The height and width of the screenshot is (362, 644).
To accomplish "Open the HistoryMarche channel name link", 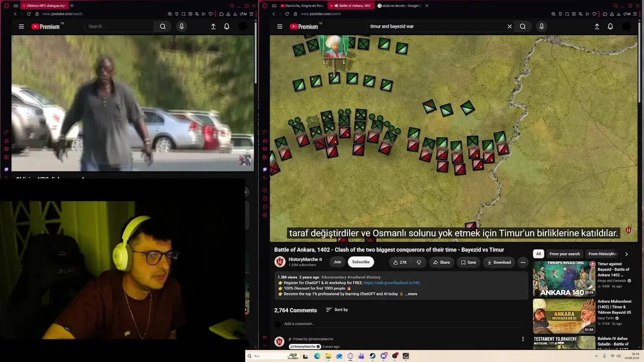I will pos(303,259).
